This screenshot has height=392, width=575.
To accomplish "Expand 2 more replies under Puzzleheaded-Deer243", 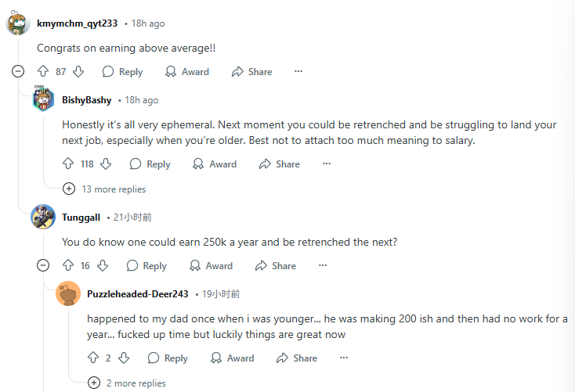I will (127, 383).
